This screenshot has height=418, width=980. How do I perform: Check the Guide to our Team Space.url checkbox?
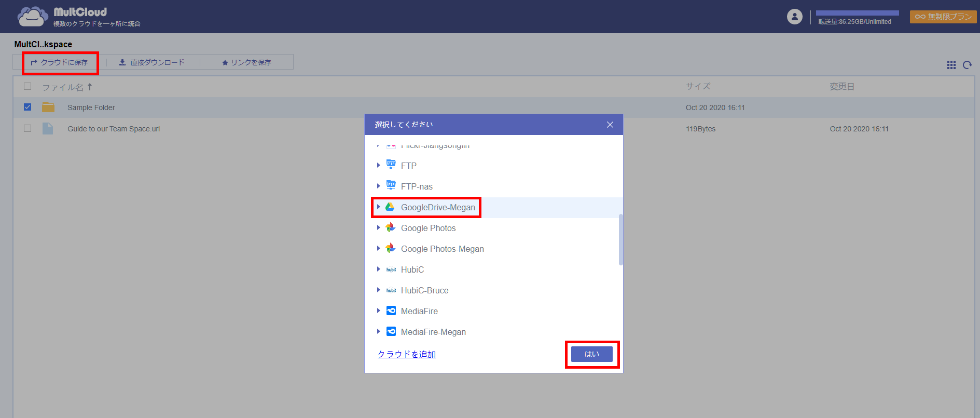[27, 128]
